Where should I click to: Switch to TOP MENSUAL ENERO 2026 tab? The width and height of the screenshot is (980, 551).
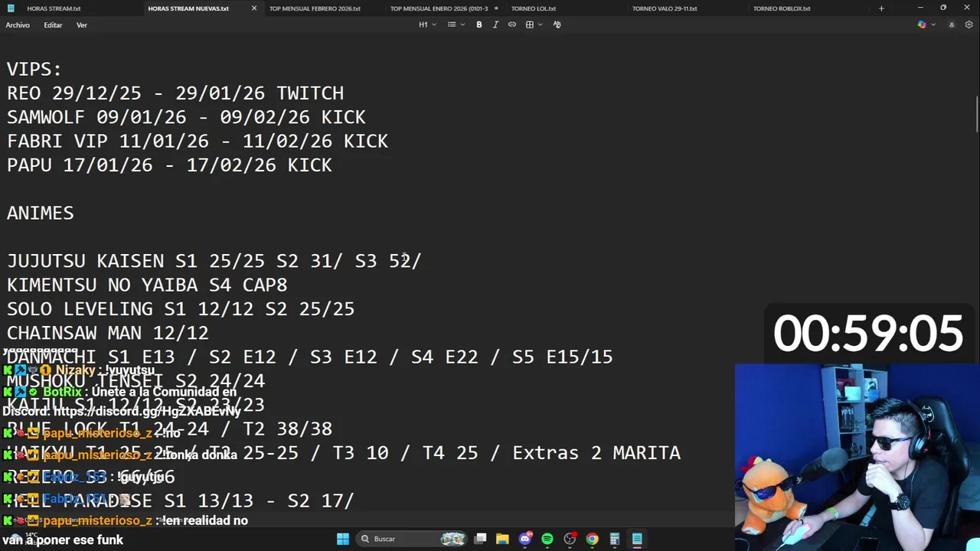[439, 8]
